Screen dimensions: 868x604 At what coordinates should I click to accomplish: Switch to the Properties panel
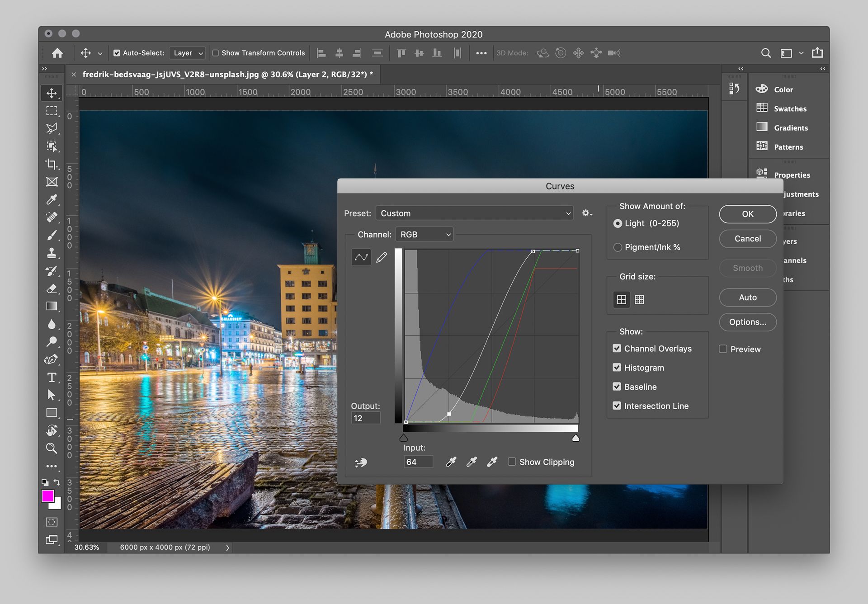coord(792,175)
